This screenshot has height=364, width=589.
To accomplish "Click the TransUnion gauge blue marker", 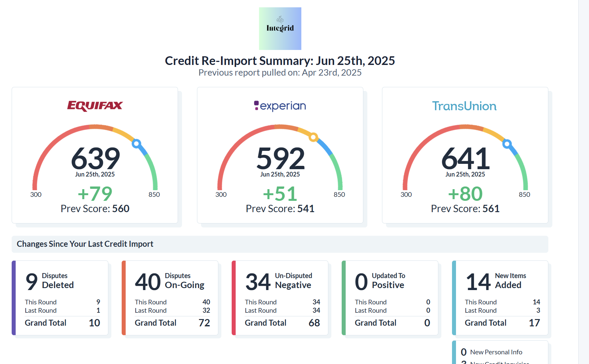I will pos(507,144).
